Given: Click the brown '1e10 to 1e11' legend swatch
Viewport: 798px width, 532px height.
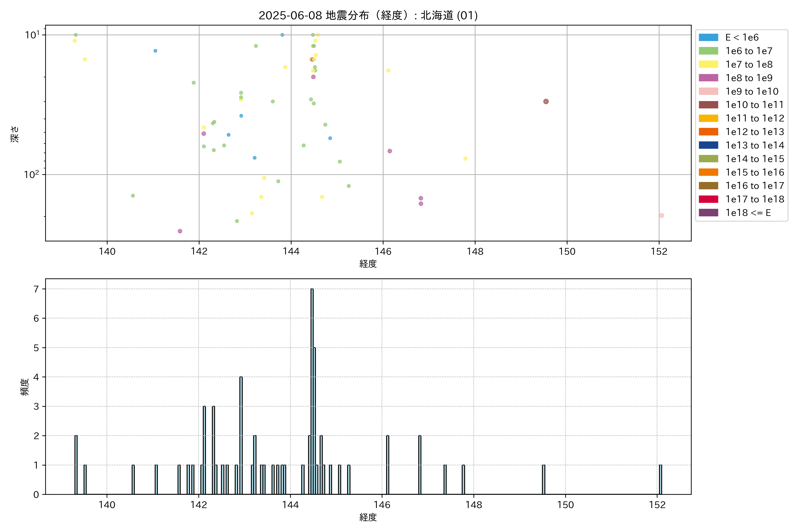Looking at the screenshot, I should tap(708, 105).
